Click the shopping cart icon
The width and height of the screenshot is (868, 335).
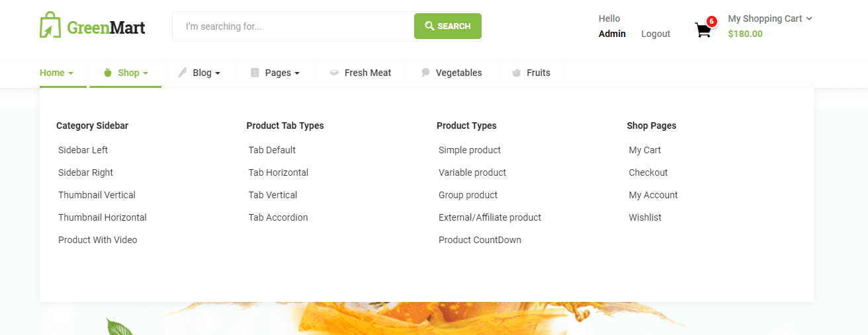tap(703, 30)
